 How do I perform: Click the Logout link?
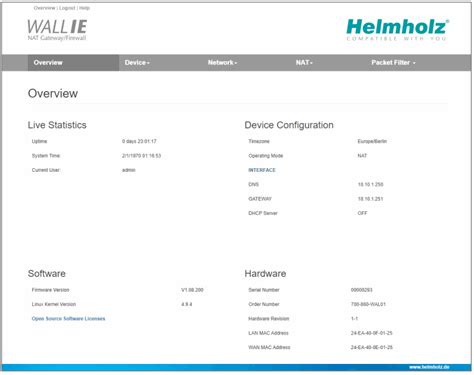67,8
